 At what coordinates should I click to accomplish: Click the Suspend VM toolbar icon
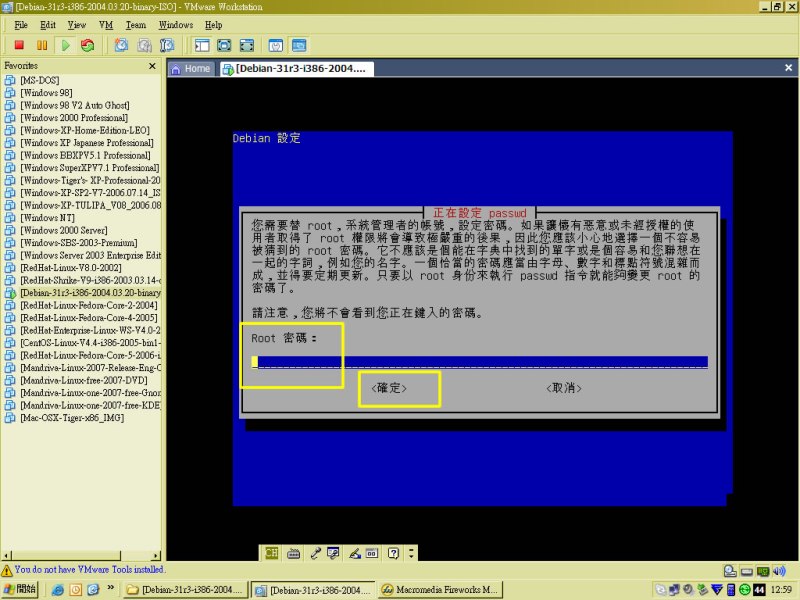point(42,45)
